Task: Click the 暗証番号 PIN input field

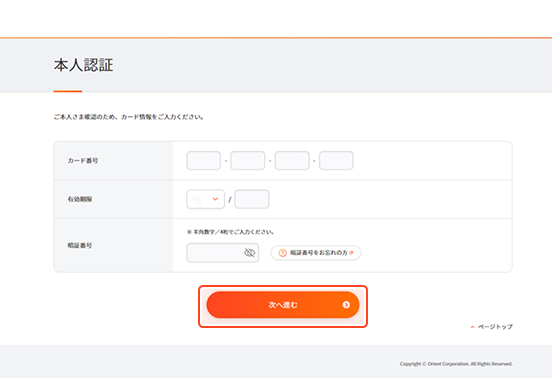Action: coord(222,253)
